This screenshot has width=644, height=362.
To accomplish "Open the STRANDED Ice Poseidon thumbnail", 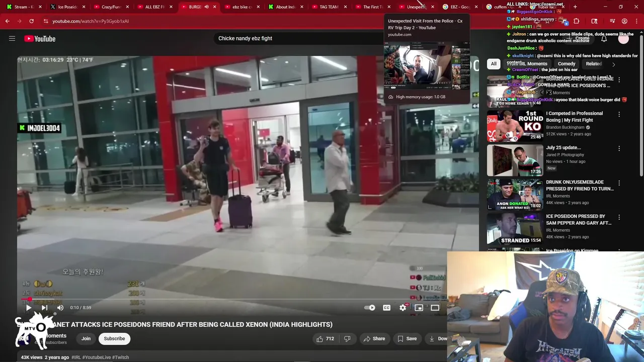I will [515, 229].
